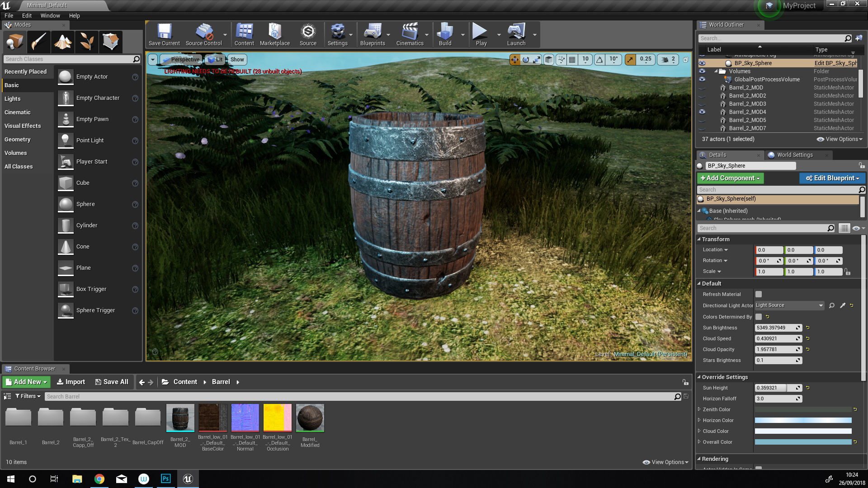Toggle visibility of Barrel_2_MOD4 in outliner
This screenshot has height=488, width=868.
[702, 112]
